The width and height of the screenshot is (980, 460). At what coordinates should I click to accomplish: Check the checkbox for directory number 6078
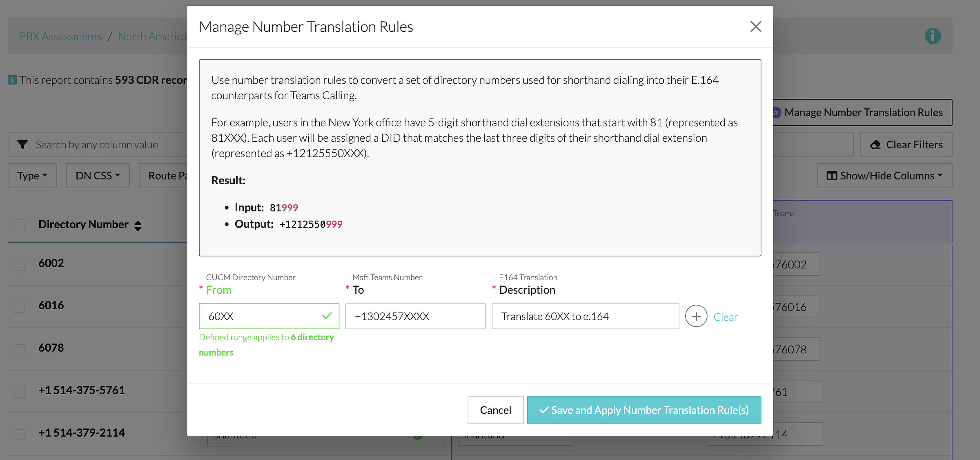(x=19, y=349)
